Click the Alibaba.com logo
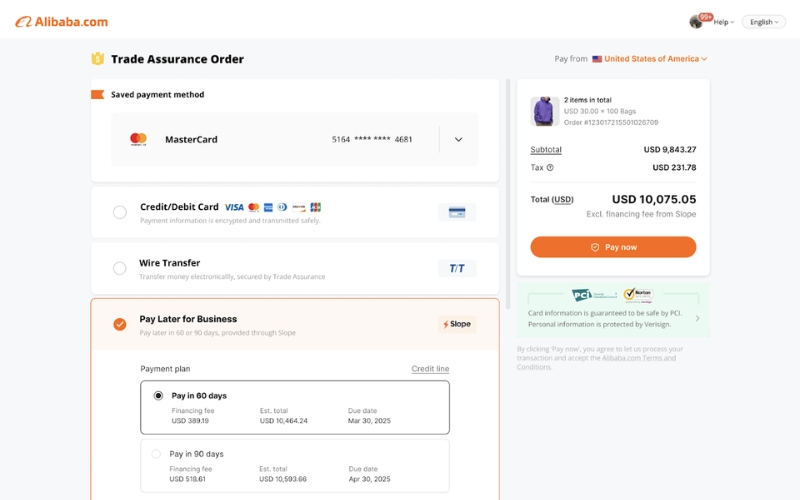This screenshot has height=500, width=800. pos(62,21)
